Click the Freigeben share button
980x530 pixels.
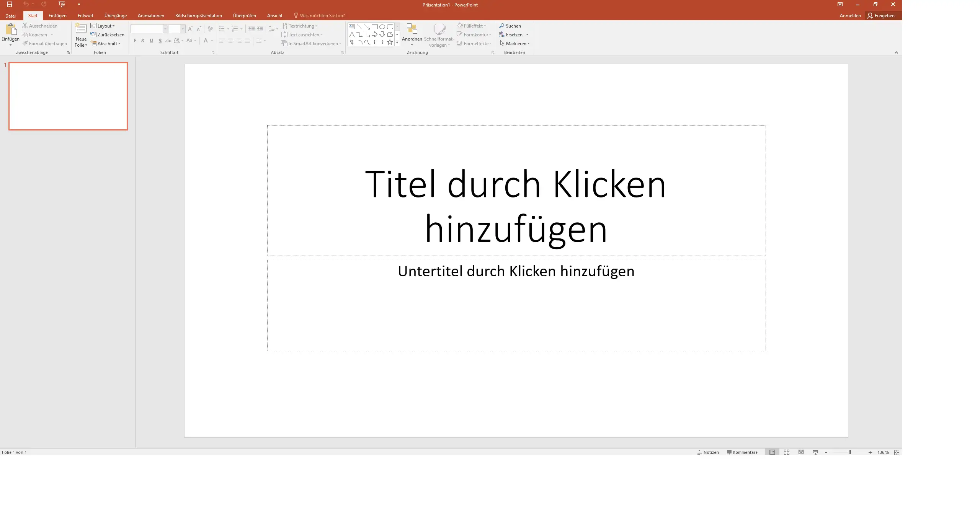click(881, 16)
